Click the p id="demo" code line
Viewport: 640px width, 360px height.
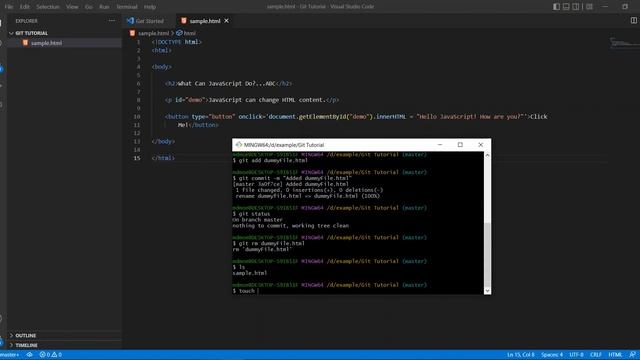click(252, 100)
